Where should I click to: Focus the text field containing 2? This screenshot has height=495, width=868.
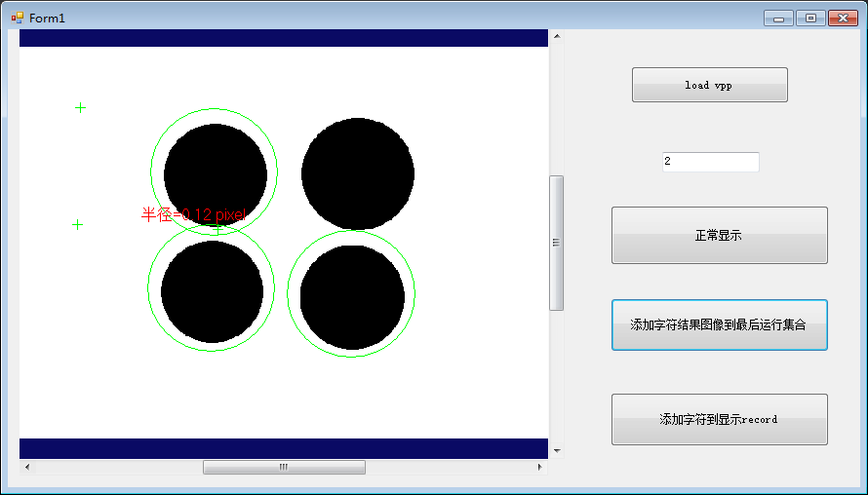pos(711,162)
